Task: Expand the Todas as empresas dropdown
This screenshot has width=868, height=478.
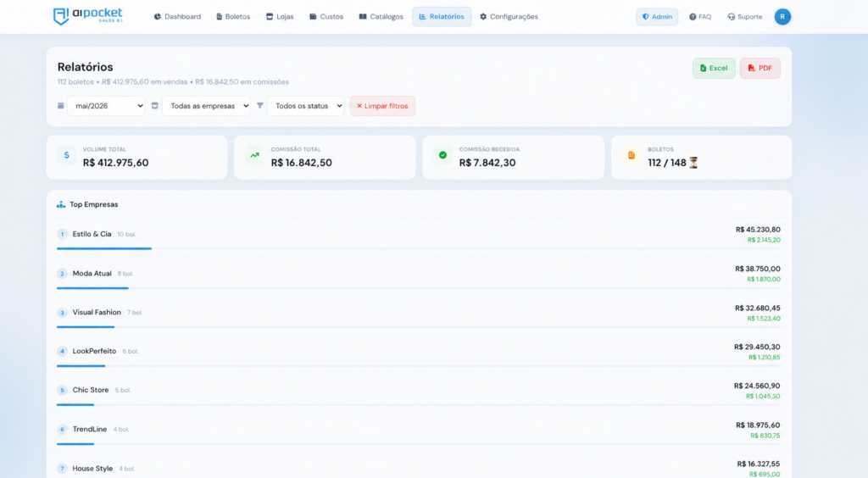Action: [207, 106]
